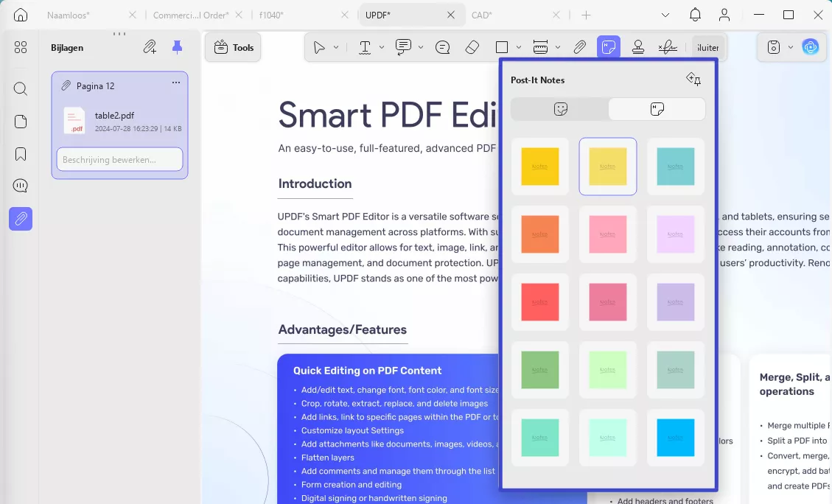This screenshot has height=504, width=832.
Task: Select the attachments paperclip in left sidebar
Action: pos(21,219)
